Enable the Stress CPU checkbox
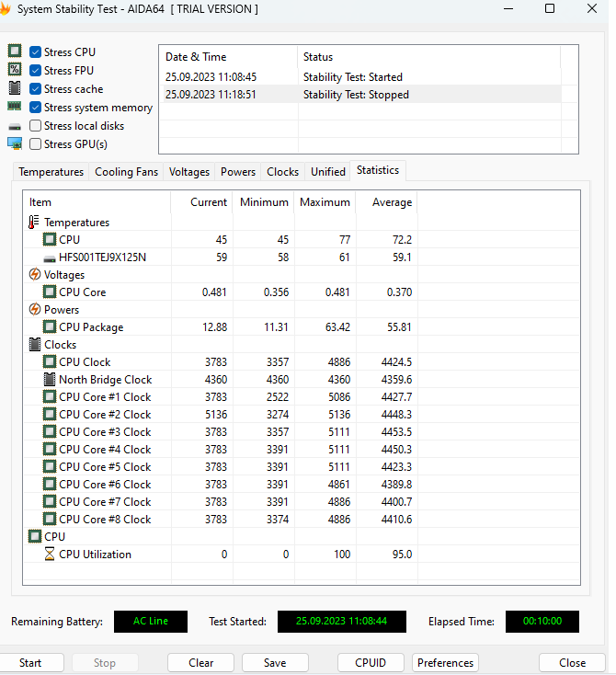Viewport: 616px width, 675px height. pos(35,52)
